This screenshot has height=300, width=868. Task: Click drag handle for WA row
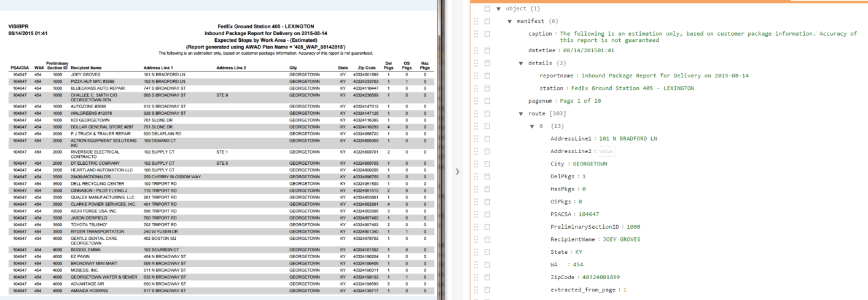tap(476, 264)
